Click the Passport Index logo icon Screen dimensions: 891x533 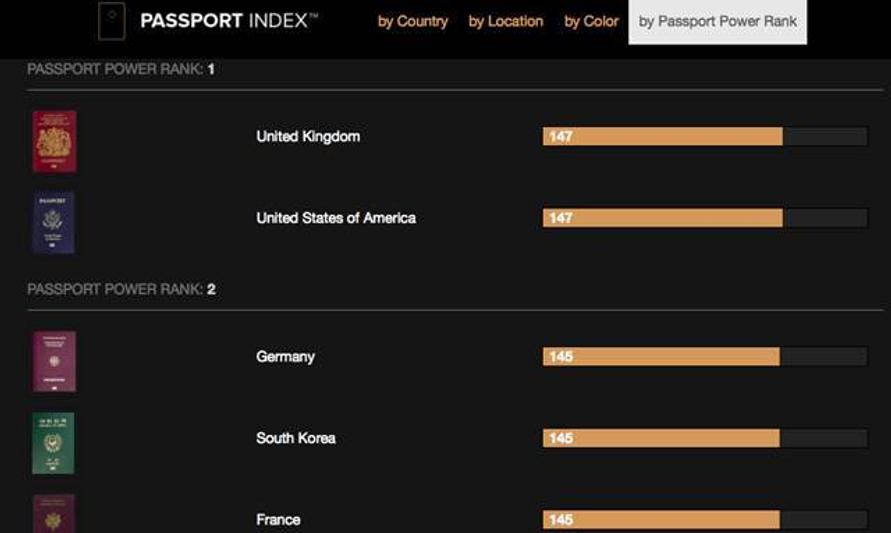[x=111, y=21]
